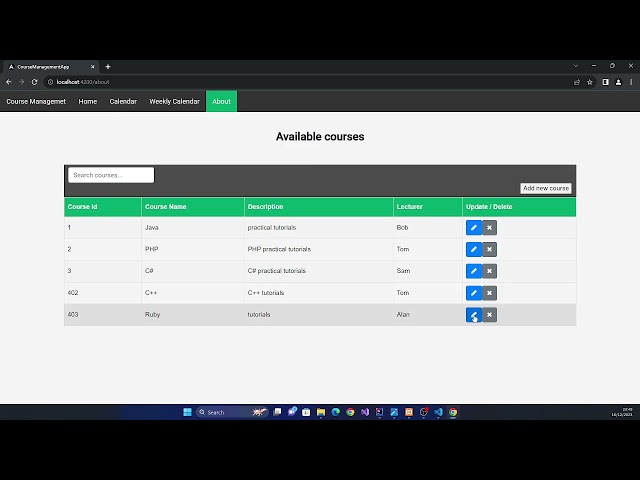
Task: Launch Microsoft Edge from the taskbar
Action: click(x=336, y=412)
